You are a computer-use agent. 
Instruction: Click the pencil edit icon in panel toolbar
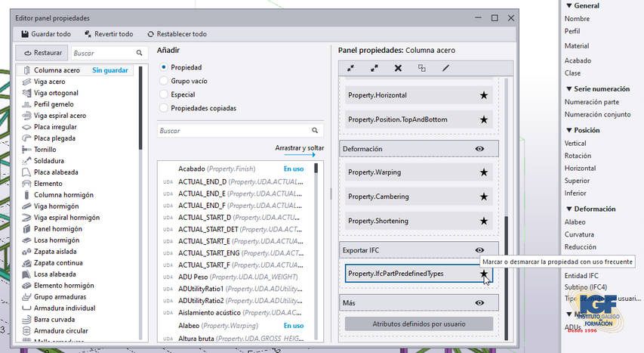[x=445, y=68]
